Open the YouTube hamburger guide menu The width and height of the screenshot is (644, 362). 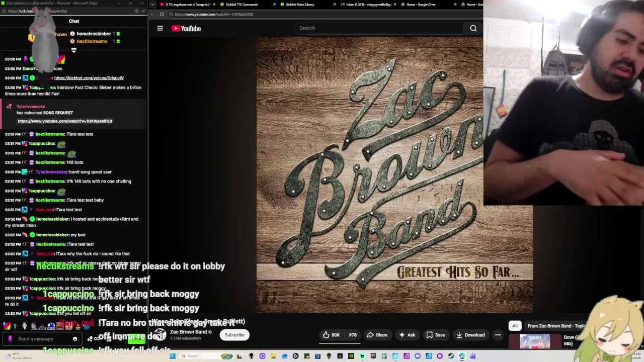[160, 28]
